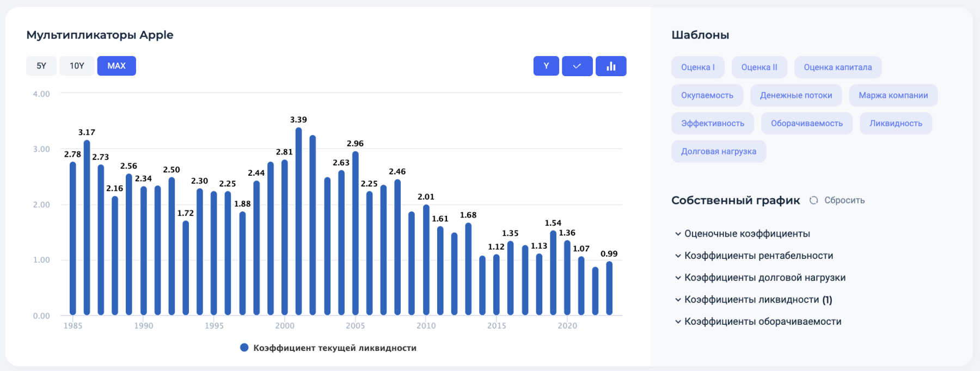Image resolution: width=980 pixels, height=371 pixels.
Task: Expand Коэффициенты рентабельности section
Action: click(754, 256)
